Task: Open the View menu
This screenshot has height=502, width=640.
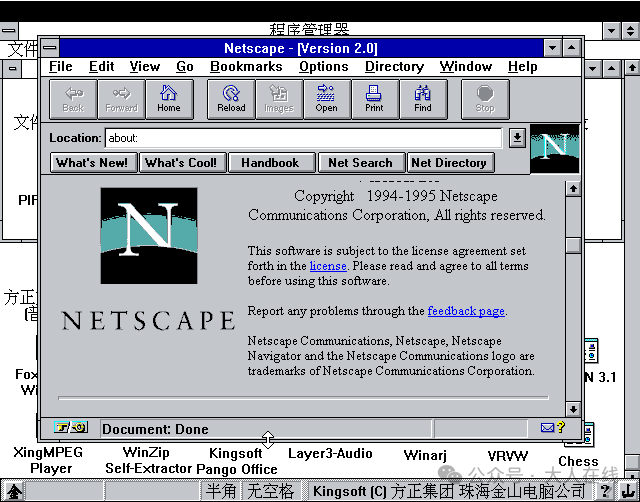Action: click(x=144, y=67)
